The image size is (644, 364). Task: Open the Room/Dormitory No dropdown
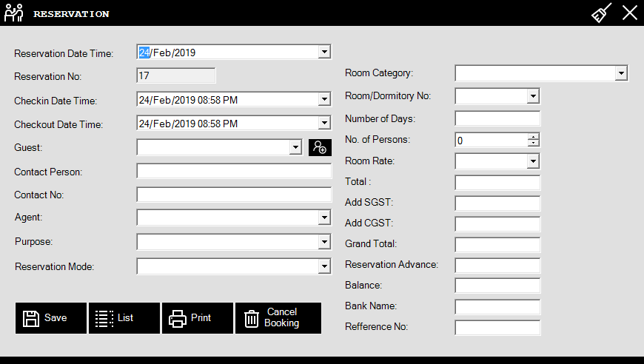pos(532,96)
